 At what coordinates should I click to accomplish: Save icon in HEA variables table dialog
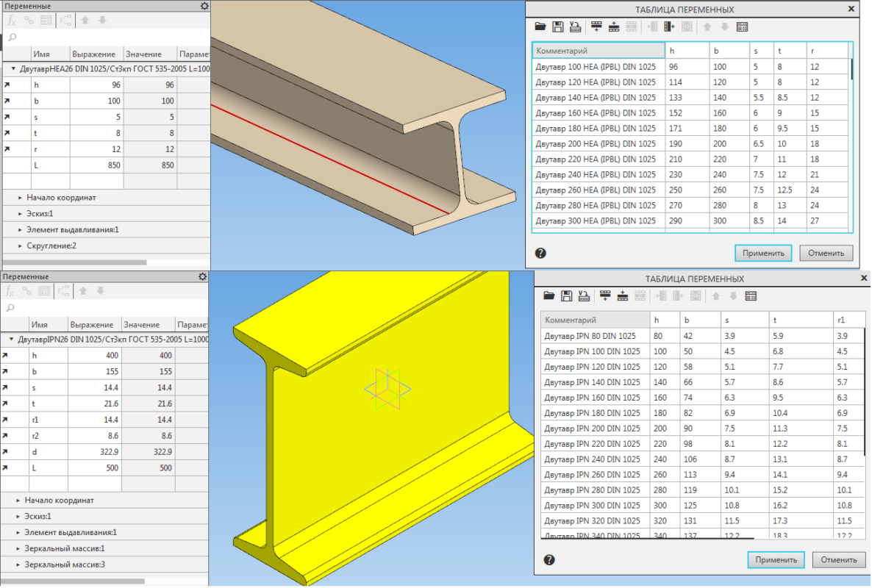click(x=558, y=26)
